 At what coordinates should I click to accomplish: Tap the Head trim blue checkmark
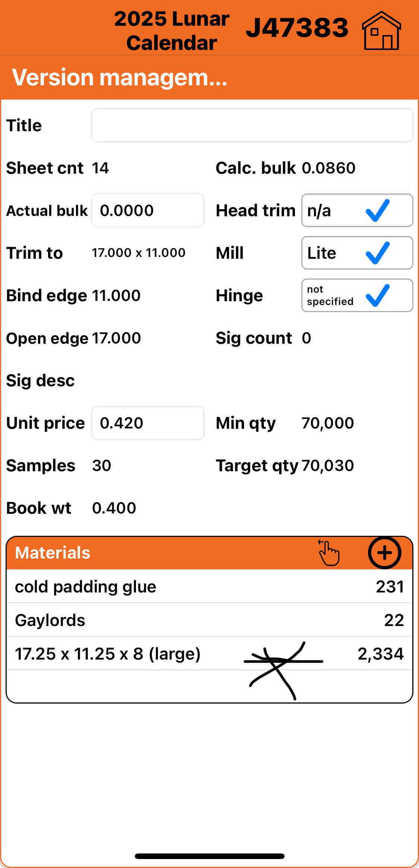click(378, 210)
